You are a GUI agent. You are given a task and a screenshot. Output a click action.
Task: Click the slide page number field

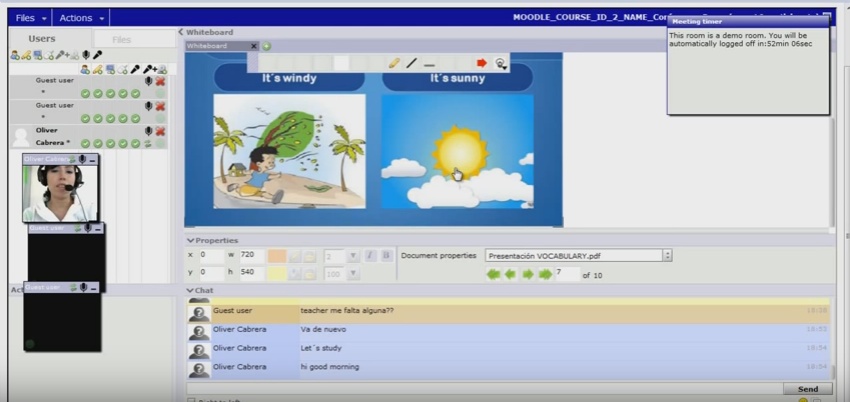pos(566,273)
